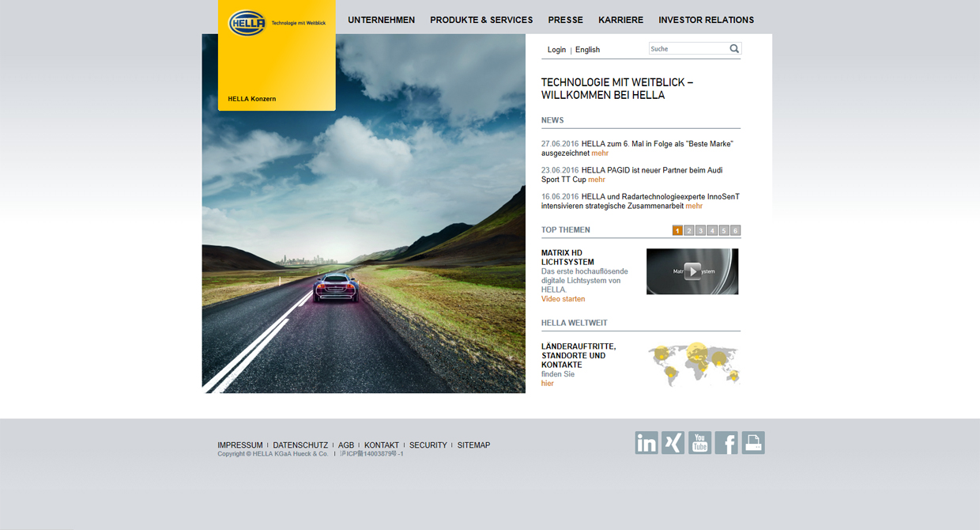Open the Impressum footer link
980x530 pixels.
[x=240, y=445]
